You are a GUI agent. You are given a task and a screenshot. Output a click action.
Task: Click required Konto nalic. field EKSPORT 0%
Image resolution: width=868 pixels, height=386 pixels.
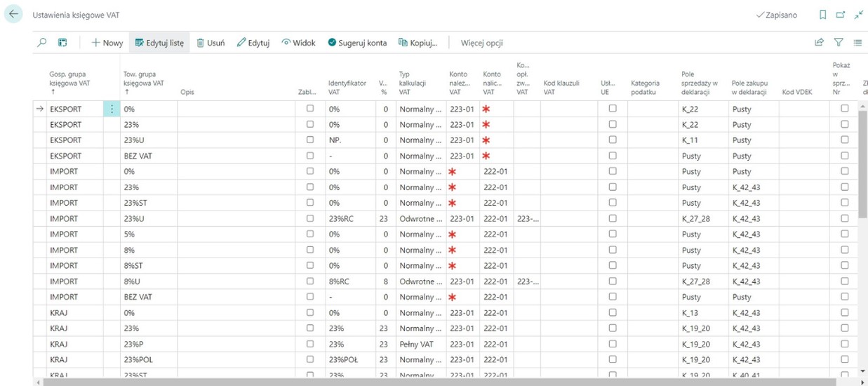click(x=497, y=109)
